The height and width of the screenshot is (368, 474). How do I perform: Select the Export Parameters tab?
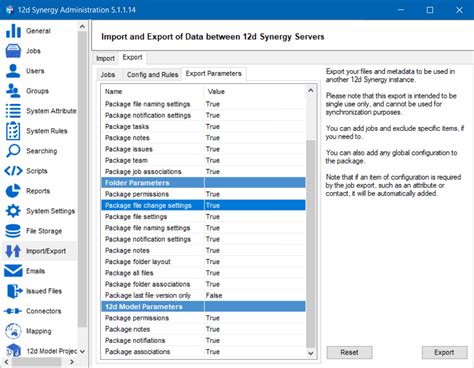point(213,74)
